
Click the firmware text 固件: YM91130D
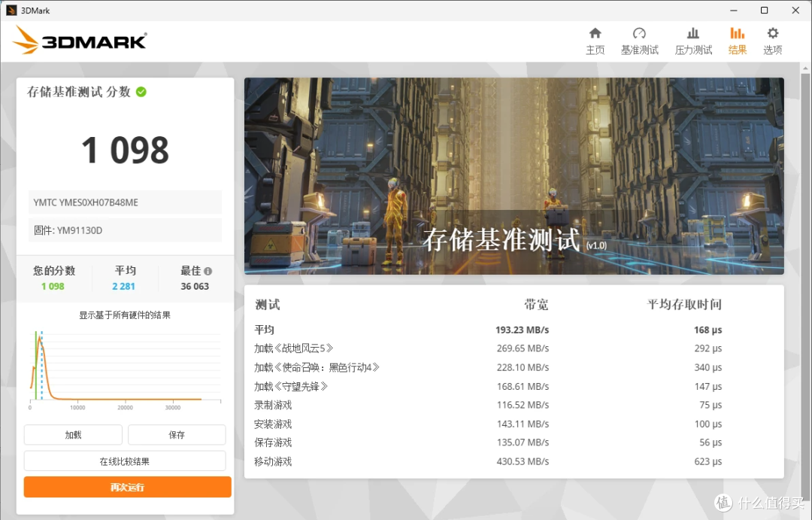(x=68, y=230)
